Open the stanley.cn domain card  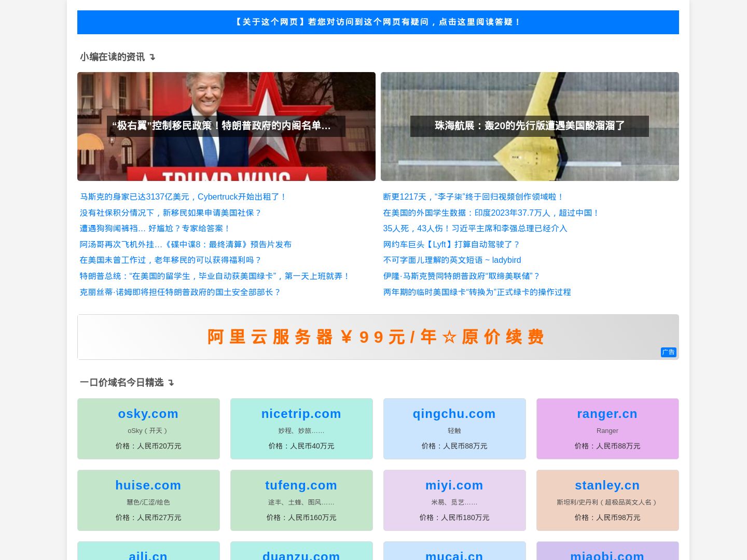607,500
